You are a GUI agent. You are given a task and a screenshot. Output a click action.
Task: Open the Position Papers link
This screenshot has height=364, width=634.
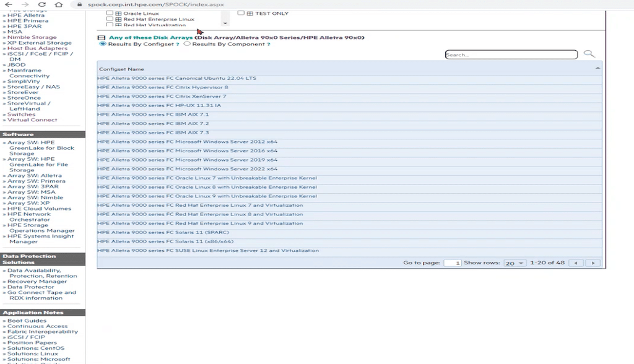(x=32, y=342)
